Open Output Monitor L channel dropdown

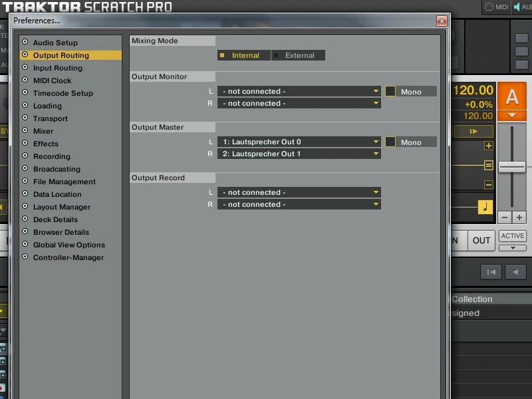coord(300,91)
